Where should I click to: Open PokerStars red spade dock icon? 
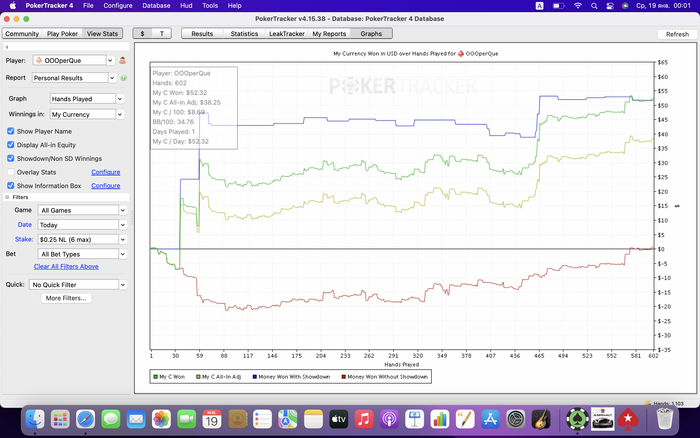[628, 419]
